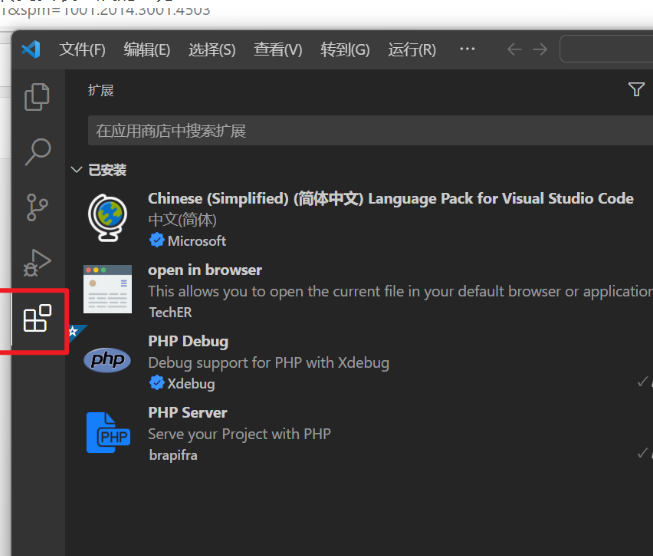Image resolution: width=653 pixels, height=556 pixels.
Task: Click the VS Code logo icon
Action: click(x=31, y=49)
